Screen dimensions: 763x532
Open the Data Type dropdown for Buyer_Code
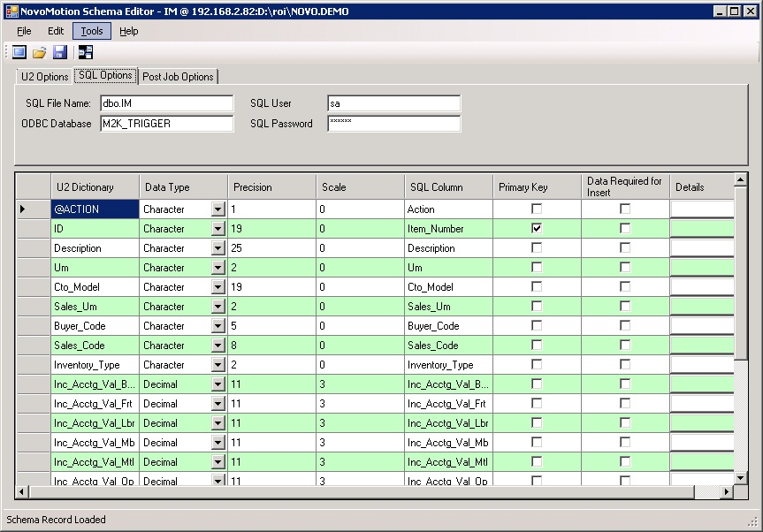(218, 326)
